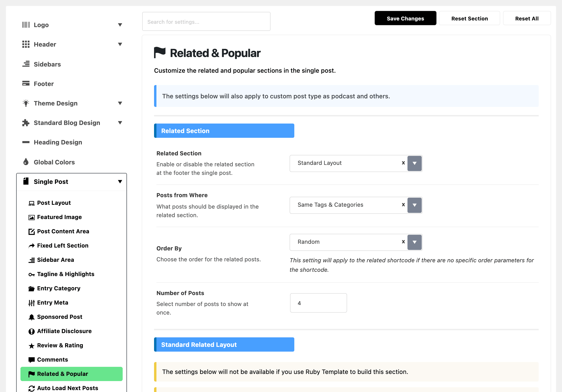Viewport: 562px width, 392px height.
Task: Open the Order By dropdown arrow
Action: [x=414, y=242]
